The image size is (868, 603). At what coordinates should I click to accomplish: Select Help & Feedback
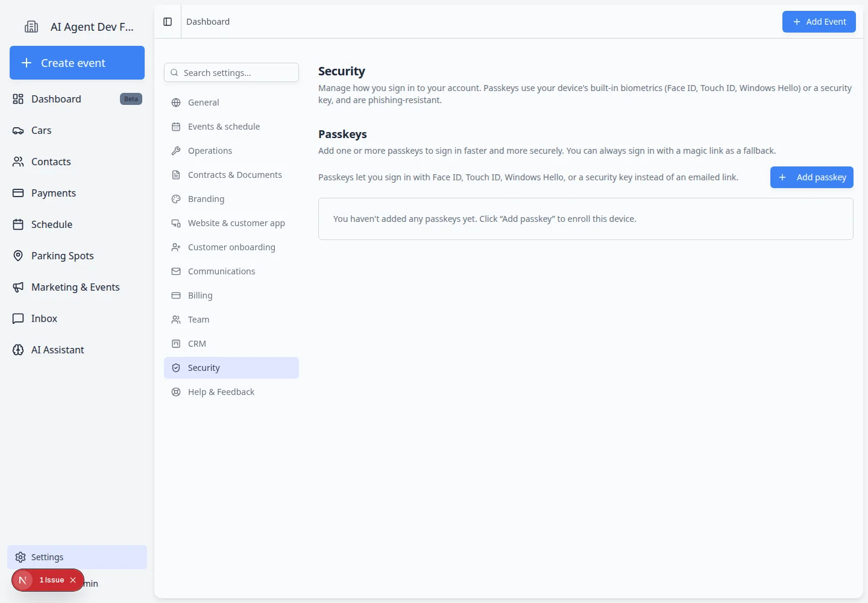[231, 392]
